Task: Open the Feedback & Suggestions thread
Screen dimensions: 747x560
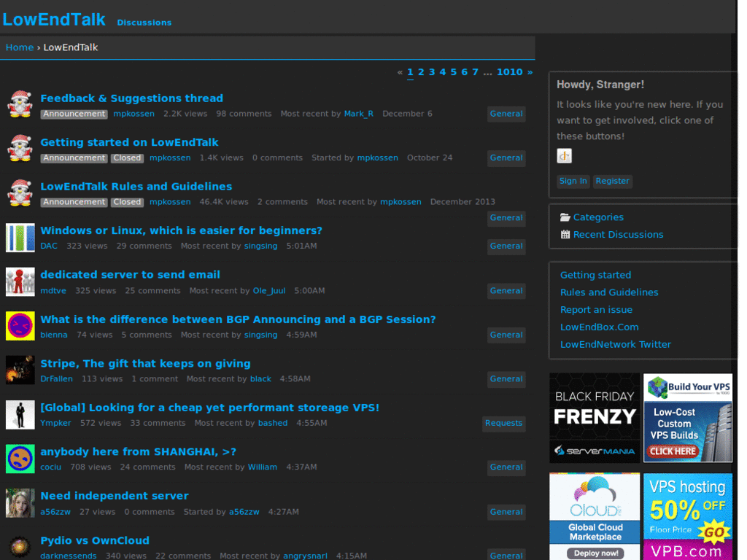Action: click(x=131, y=98)
